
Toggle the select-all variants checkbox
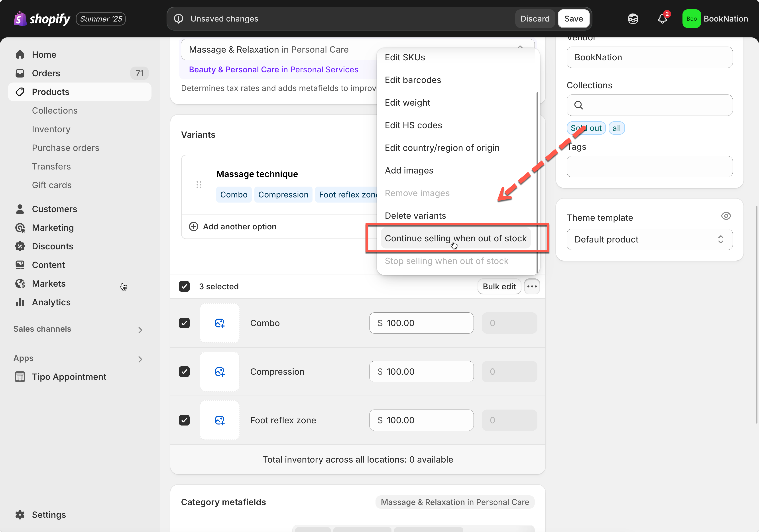184,286
